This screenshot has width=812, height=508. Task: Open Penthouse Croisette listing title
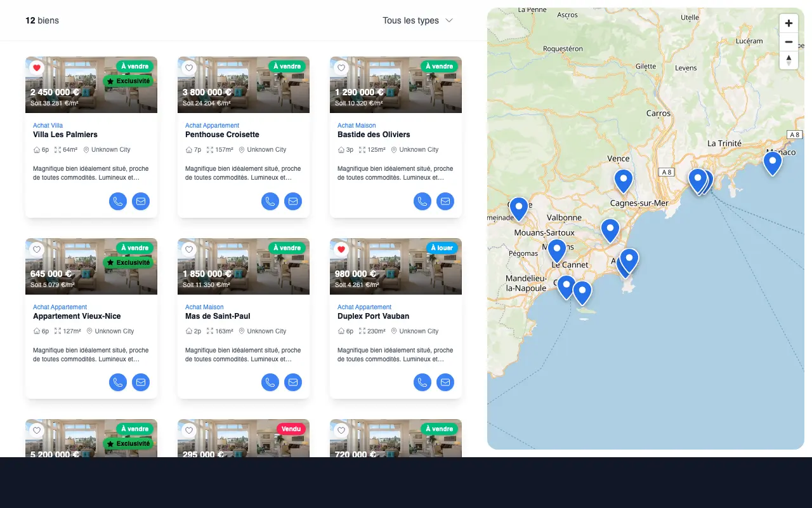[222, 135]
